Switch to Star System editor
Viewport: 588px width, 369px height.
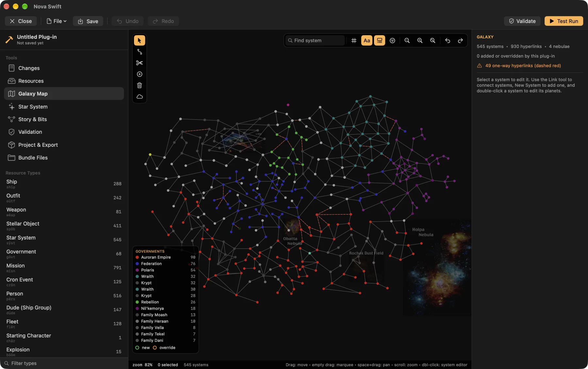pyautogui.click(x=64, y=107)
